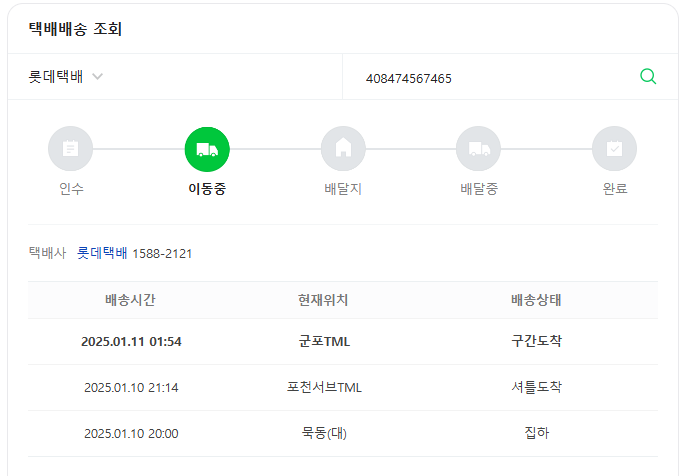The height and width of the screenshot is (476, 690).
Task: Open the blue 롯데택배 courier link
Action: click(102, 253)
